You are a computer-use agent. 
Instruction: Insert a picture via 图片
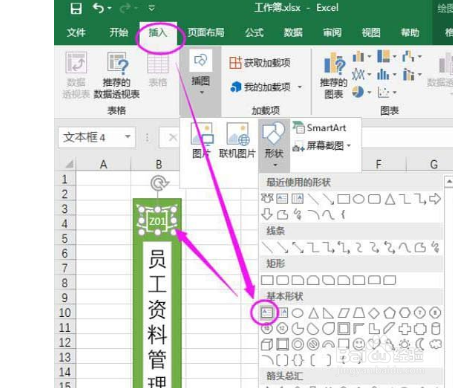tap(202, 141)
